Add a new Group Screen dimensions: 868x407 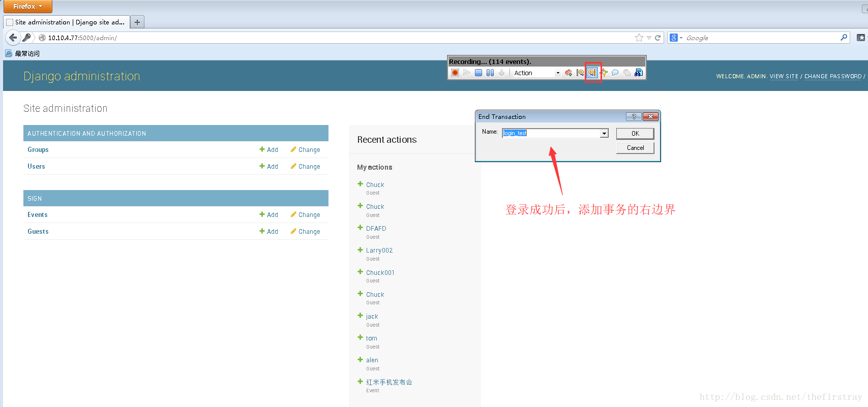(268, 150)
